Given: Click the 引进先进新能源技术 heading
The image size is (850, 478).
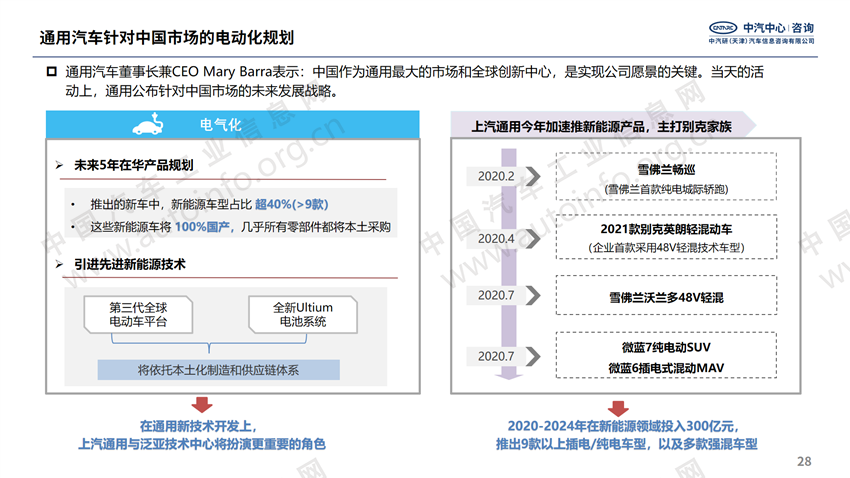Looking at the screenshot, I should click(130, 264).
